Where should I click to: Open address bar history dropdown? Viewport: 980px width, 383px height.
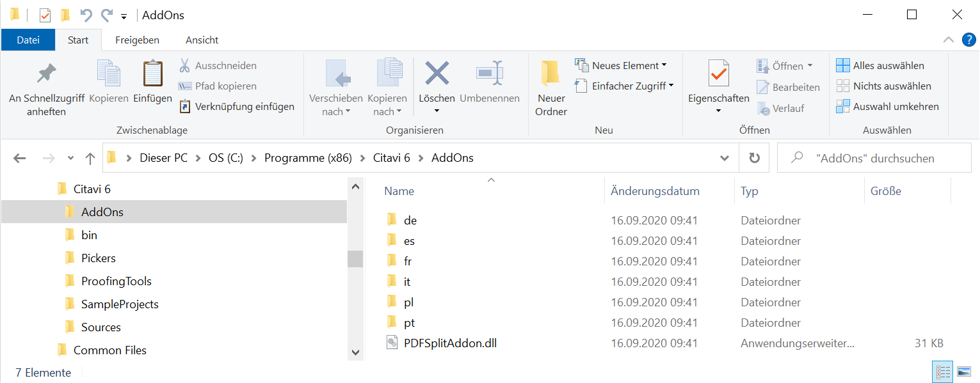click(x=725, y=158)
